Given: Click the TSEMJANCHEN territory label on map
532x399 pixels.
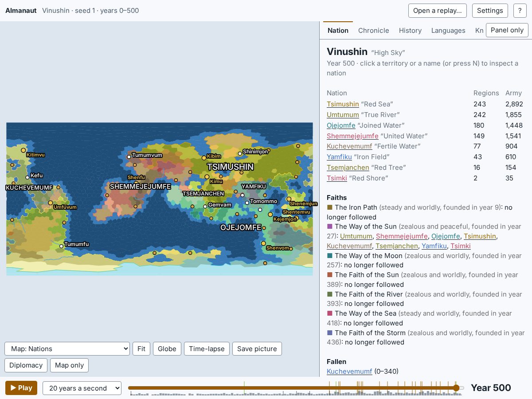Looking at the screenshot, I should point(203,194).
